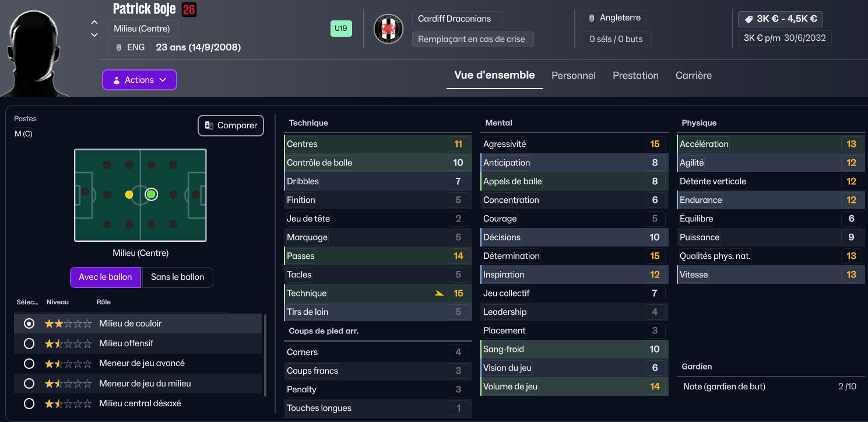Viewport: 868px width, 422px height.
Task: Switch to the Personnel tab
Action: click(x=573, y=76)
